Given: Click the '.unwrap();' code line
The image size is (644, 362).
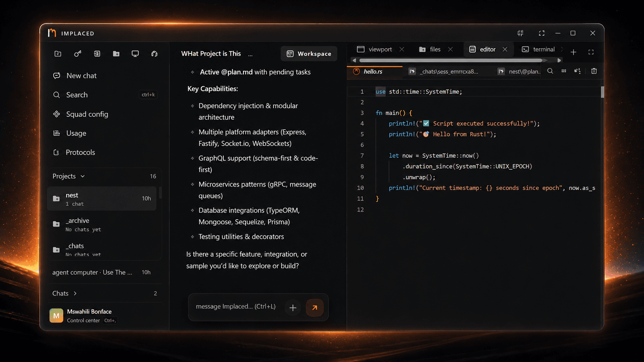Looking at the screenshot, I should click(419, 177).
